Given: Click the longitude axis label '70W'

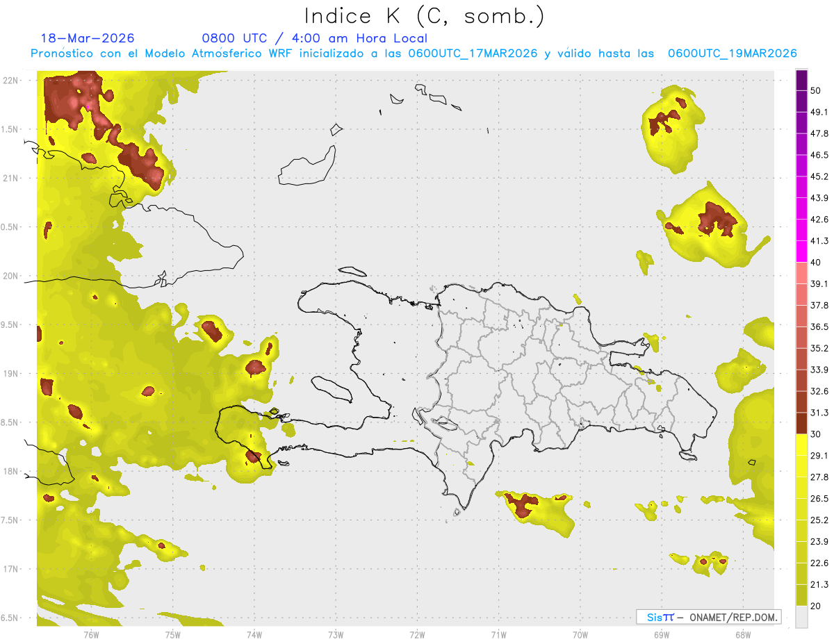Looking at the screenshot, I should point(580,634).
